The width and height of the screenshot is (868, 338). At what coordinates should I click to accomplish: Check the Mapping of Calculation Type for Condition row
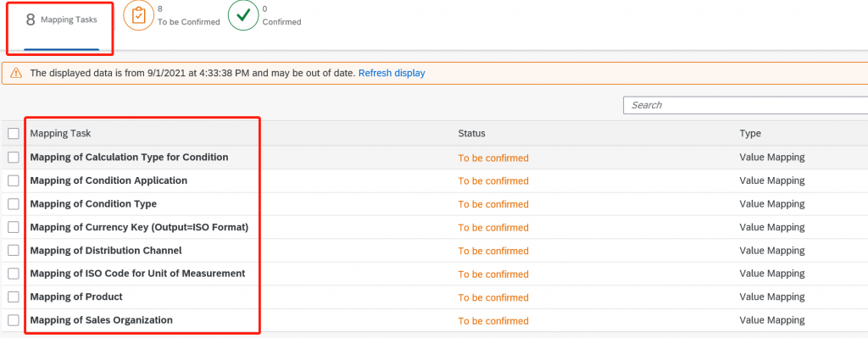coord(14,157)
